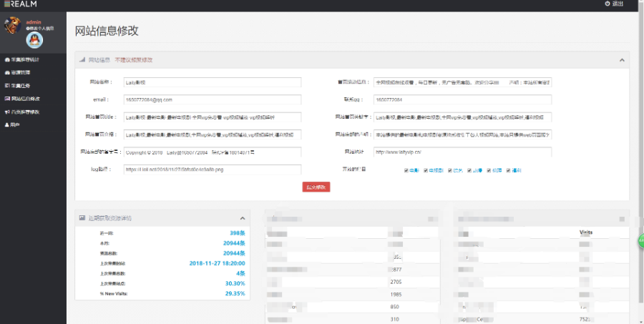Click the QQ penguin icon in sidebar

(34, 40)
